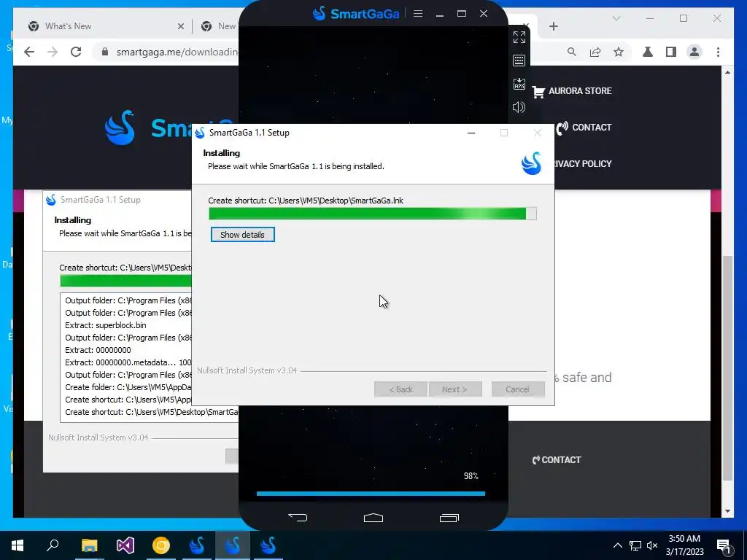
Task: Click Show details in front Setup window
Action: point(242,235)
